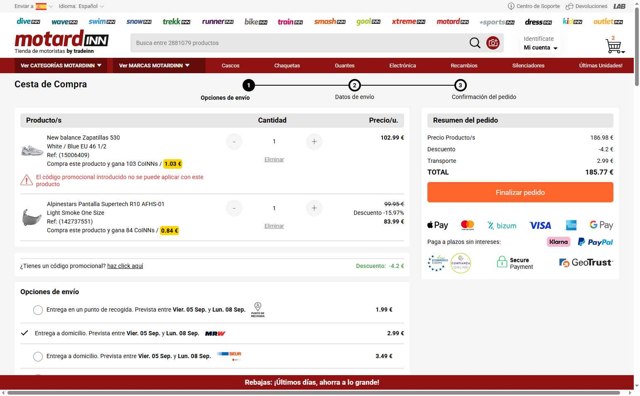This screenshot has width=640, height=396.
Task: Remove Alpinestars Pantalla via Eliminar
Action: click(x=274, y=226)
